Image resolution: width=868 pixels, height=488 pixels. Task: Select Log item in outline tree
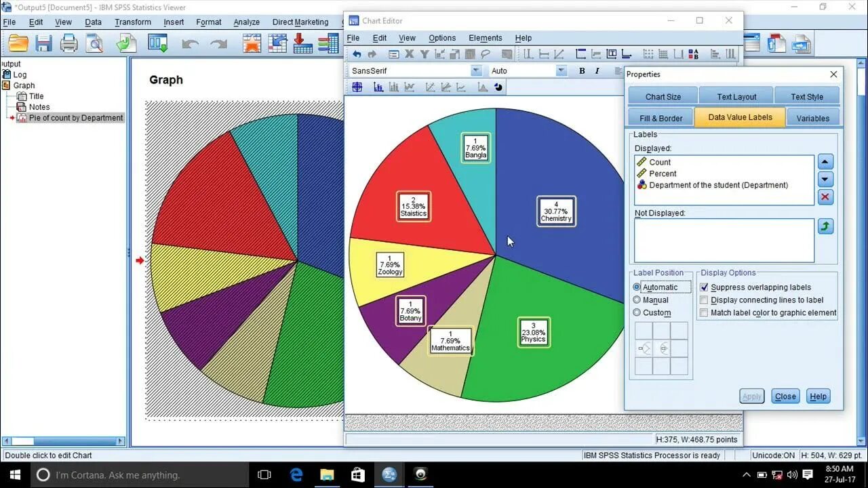tap(20, 75)
